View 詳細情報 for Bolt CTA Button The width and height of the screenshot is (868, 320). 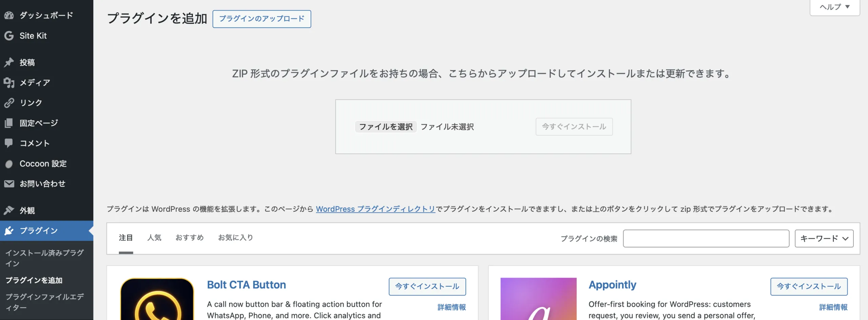(x=452, y=307)
